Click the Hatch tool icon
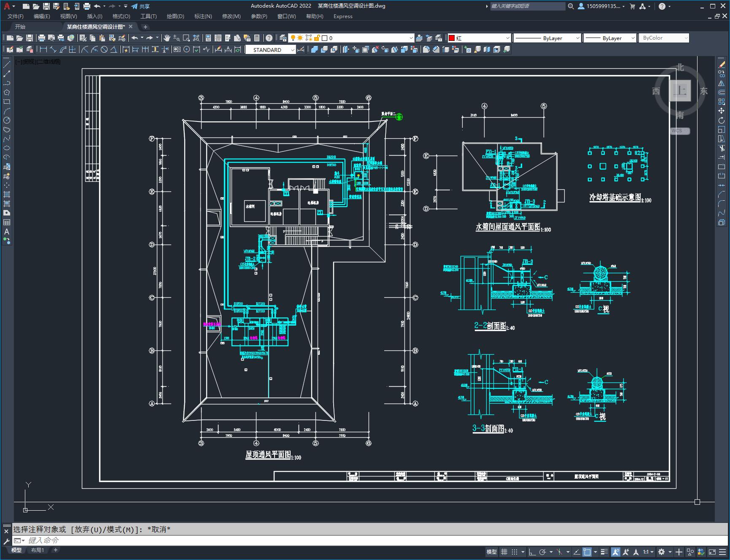 point(7,194)
